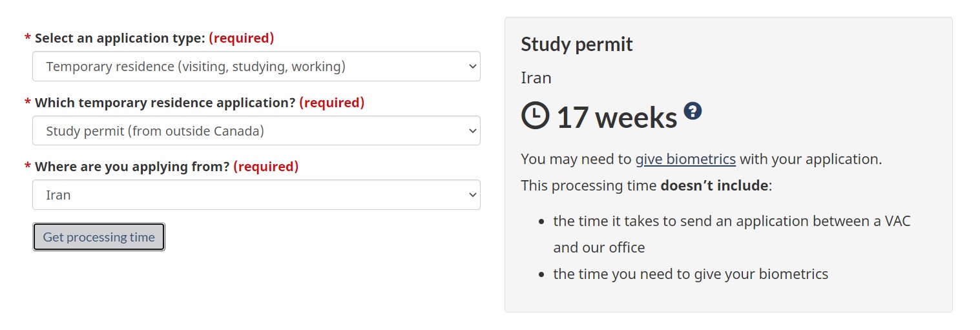Click the give your biometrics bullet item
Image resolution: width=980 pixels, height=330 pixels.
click(691, 274)
